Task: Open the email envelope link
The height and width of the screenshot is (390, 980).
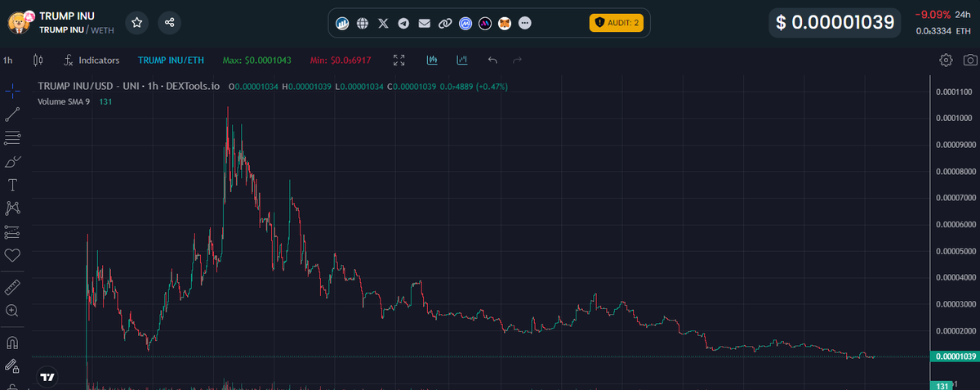Action: [424, 24]
